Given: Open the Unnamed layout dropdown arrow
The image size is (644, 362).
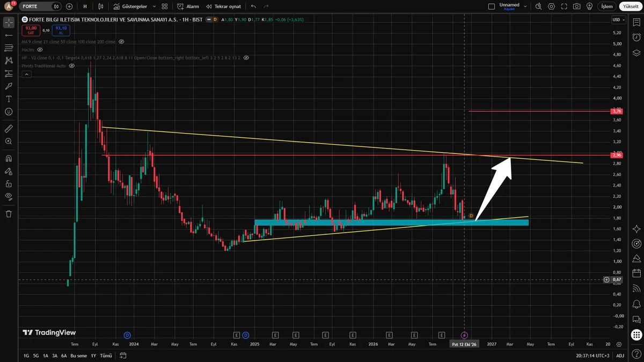Looking at the screenshot, I should coord(525,6).
